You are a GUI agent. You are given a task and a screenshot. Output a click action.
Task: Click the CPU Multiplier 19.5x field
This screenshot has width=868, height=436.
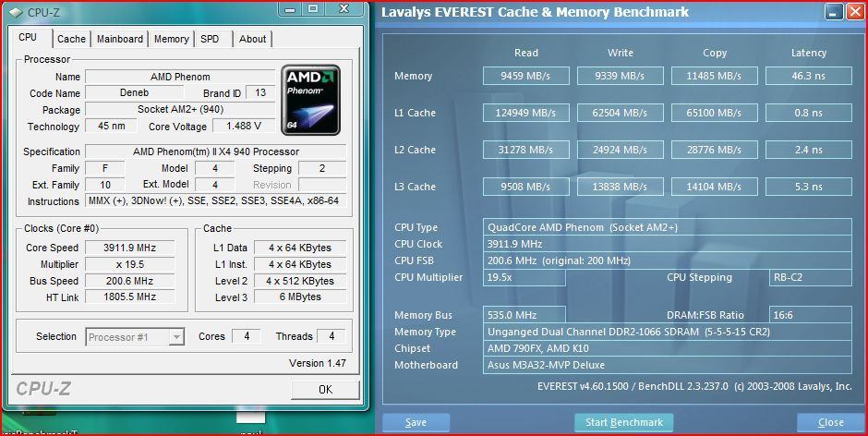524,277
